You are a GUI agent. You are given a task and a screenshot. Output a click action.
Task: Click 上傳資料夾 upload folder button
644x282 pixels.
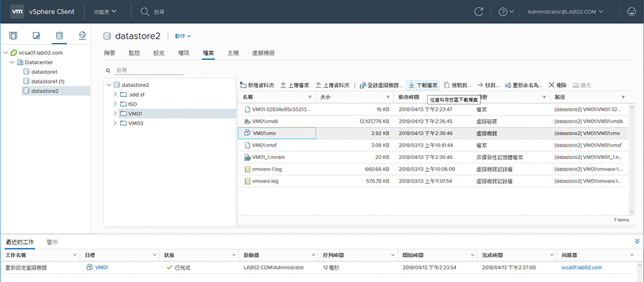coord(333,86)
